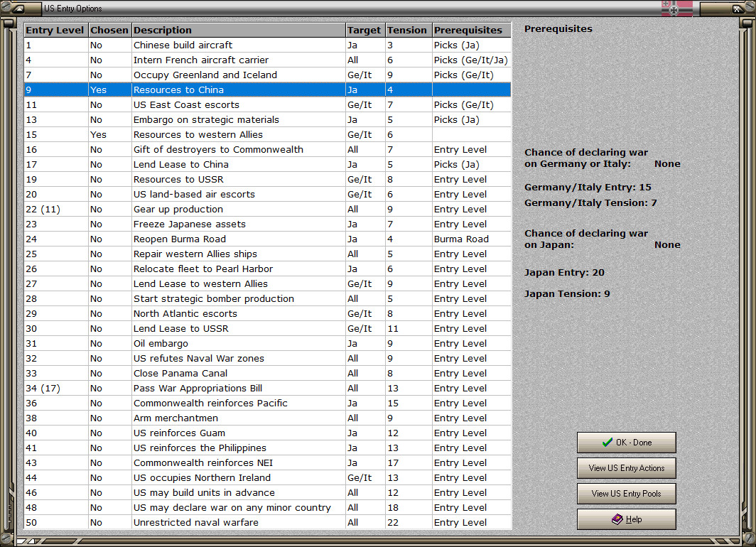Click entry level '22 (11)' cell

coord(56,210)
